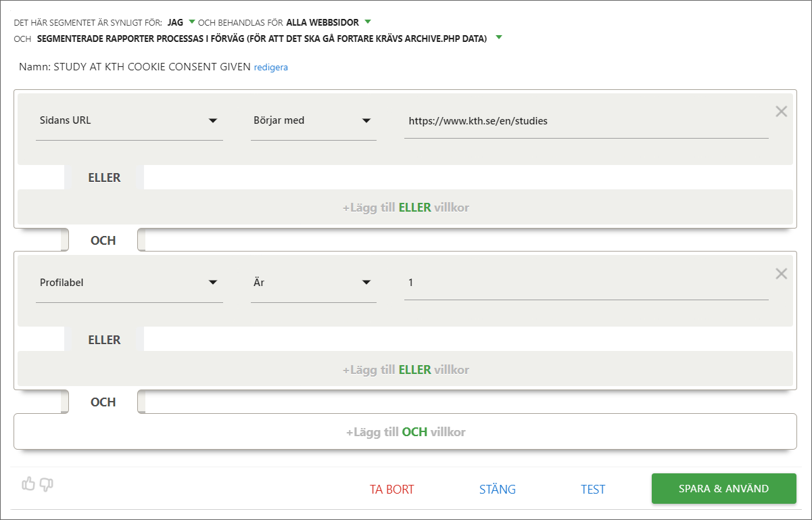Open the Är operator dropdown
The width and height of the screenshot is (812, 520).
coord(313,283)
